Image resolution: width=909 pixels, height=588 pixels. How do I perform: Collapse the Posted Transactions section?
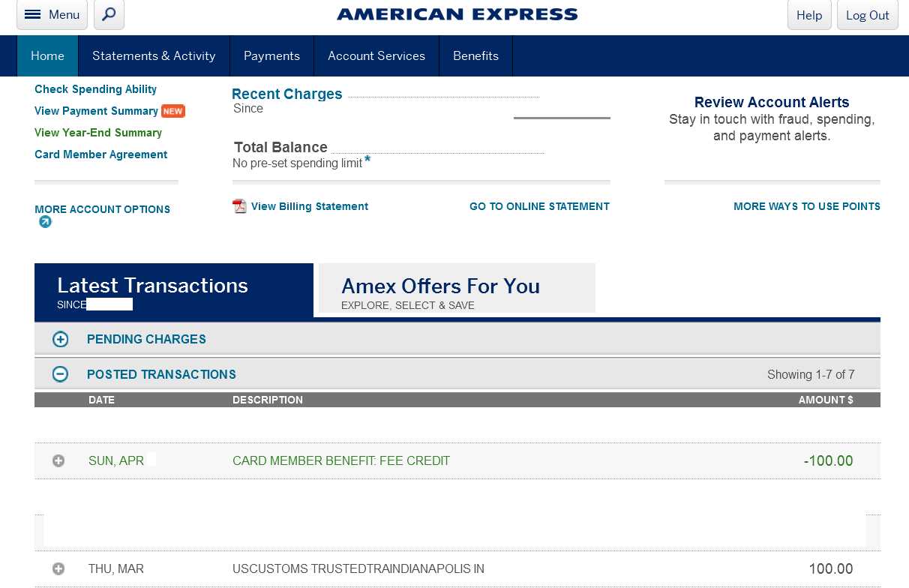(x=60, y=374)
